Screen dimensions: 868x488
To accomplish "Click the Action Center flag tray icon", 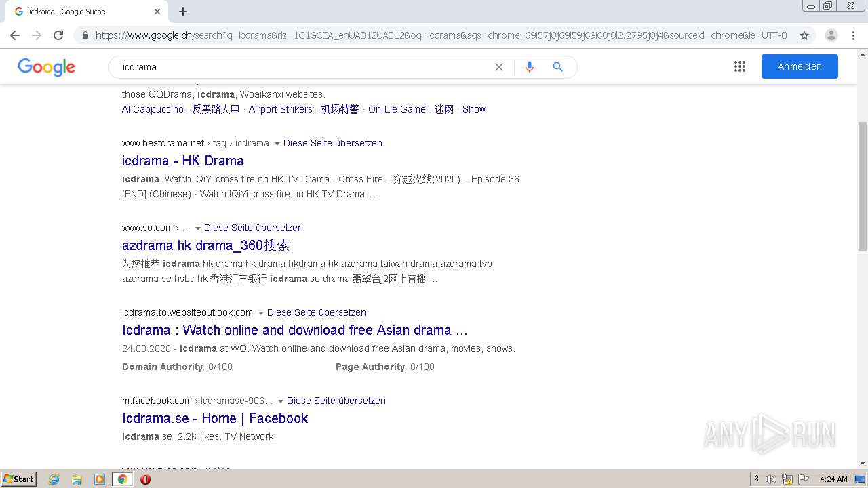I will 804,479.
